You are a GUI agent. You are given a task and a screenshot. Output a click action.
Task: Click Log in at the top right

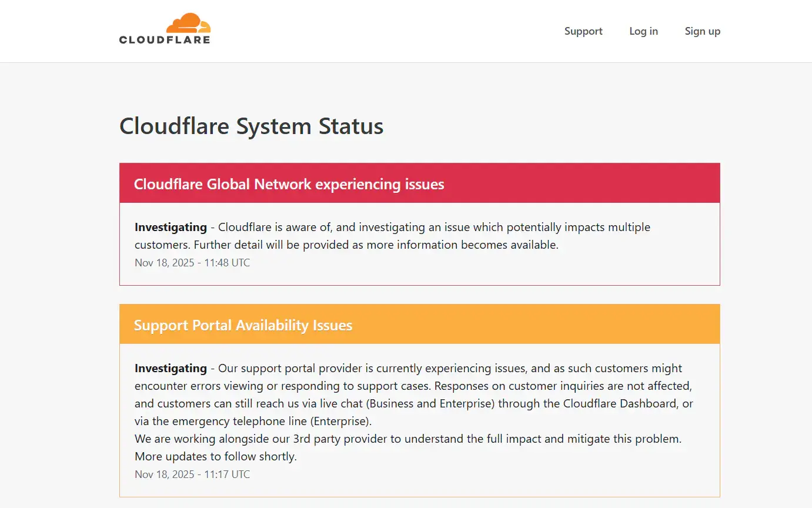coord(643,31)
